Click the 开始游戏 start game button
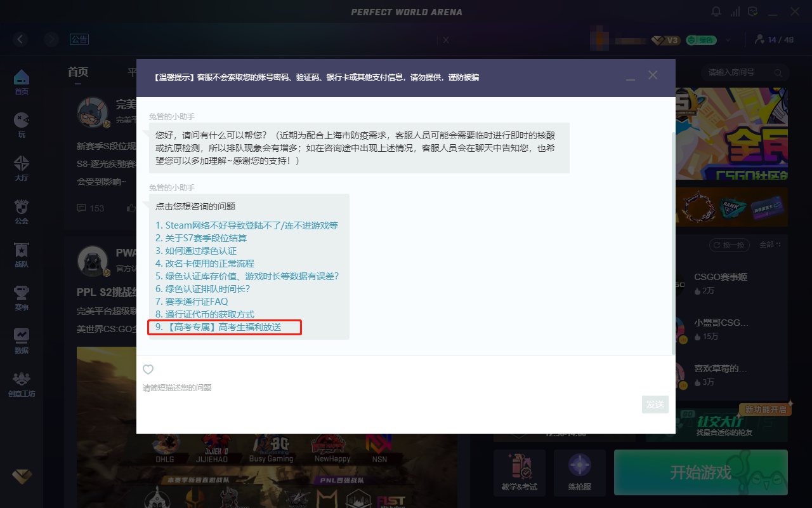 coord(700,472)
